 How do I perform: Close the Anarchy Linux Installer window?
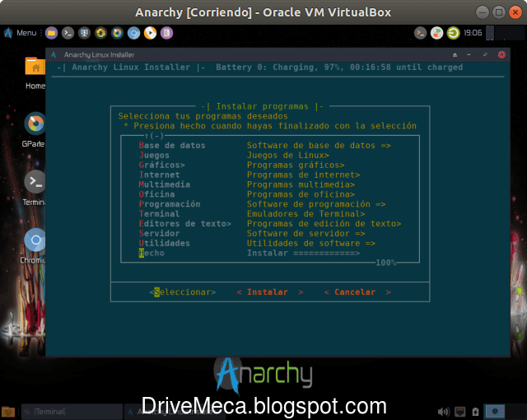pyautogui.click(x=501, y=54)
